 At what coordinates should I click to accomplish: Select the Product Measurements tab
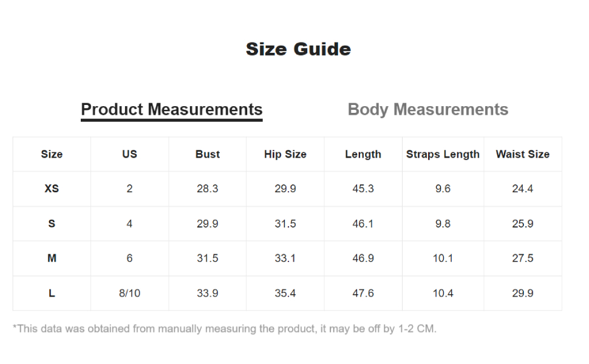coord(172,110)
